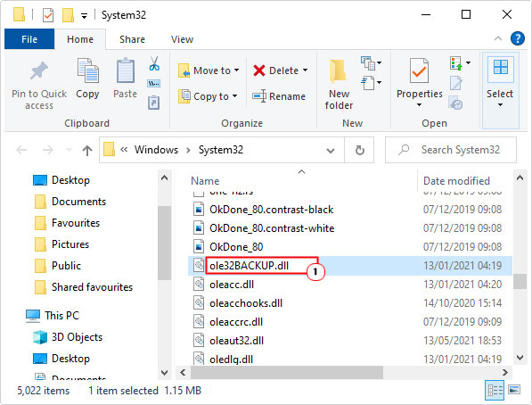The image size is (532, 405).
Task: Click the History icon in Open group
Action: (455, 103)
